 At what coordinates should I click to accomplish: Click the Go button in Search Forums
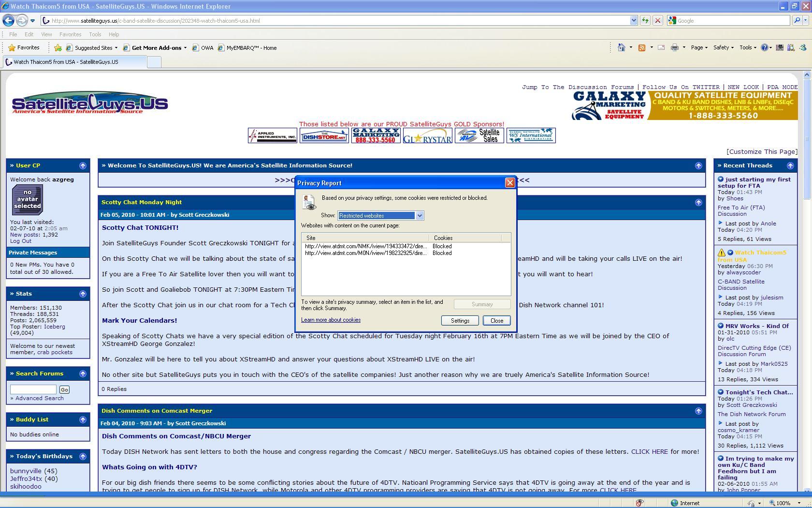pos(64,389)
